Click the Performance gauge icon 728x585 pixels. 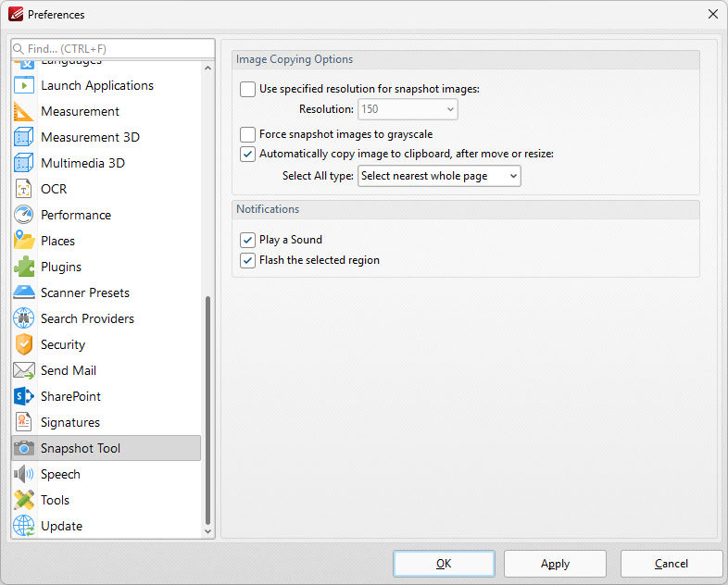pos(24,215)
